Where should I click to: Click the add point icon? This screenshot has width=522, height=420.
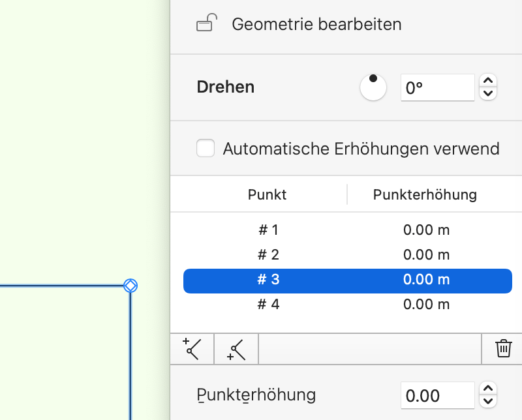pyautogui.click(x=192, y=350)
